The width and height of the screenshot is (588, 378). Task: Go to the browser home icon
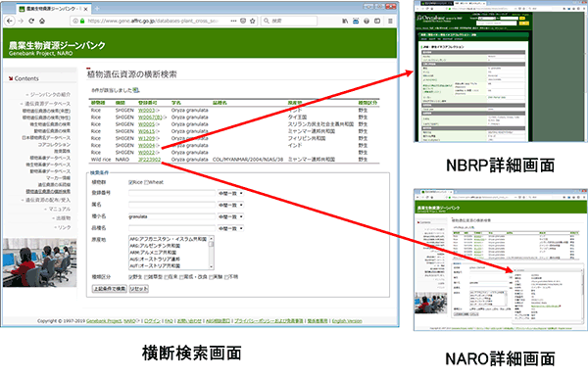(42, 21)
